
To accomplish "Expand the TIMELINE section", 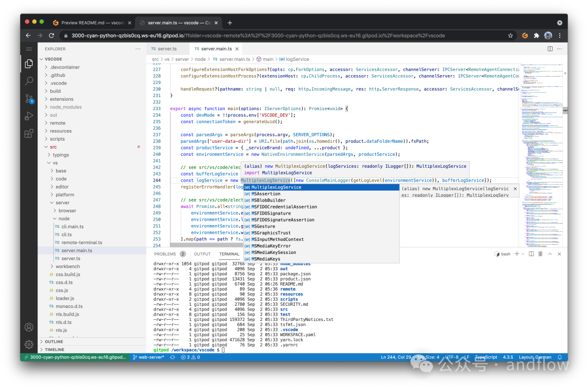I will click(92, 349).
